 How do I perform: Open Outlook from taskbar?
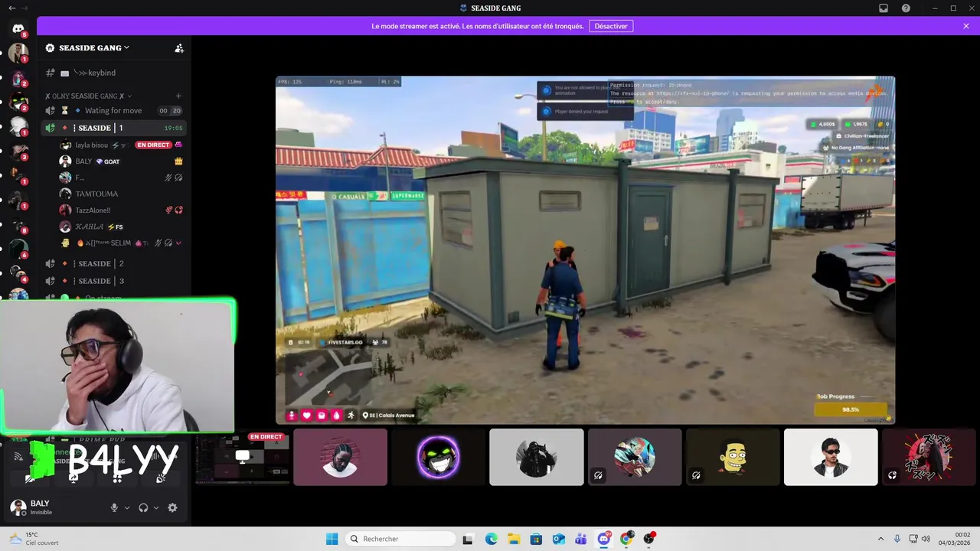559,539
